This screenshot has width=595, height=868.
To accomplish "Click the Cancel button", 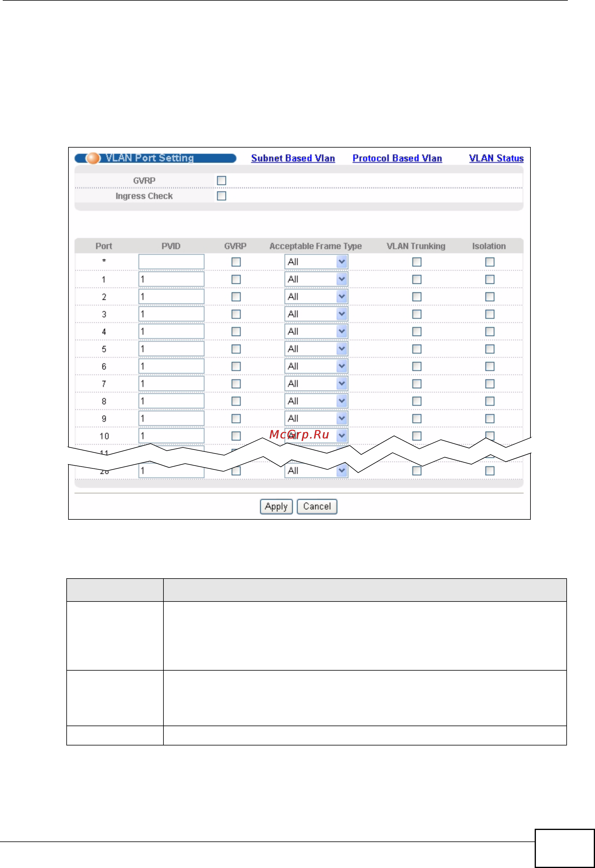I will [x=317, y=506].
